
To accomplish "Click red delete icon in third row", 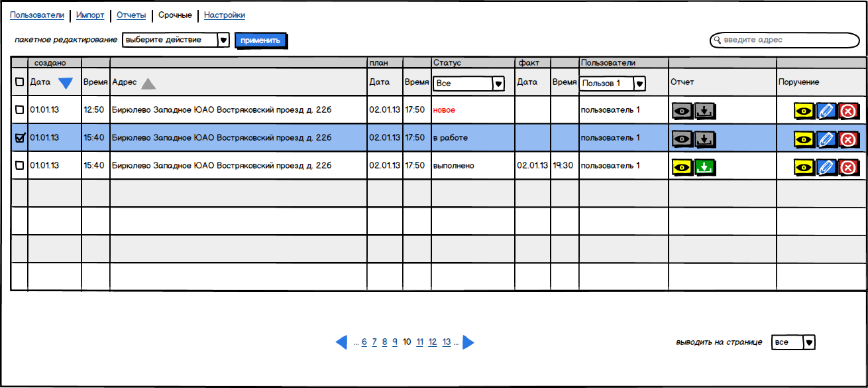I will coord(848,166).
